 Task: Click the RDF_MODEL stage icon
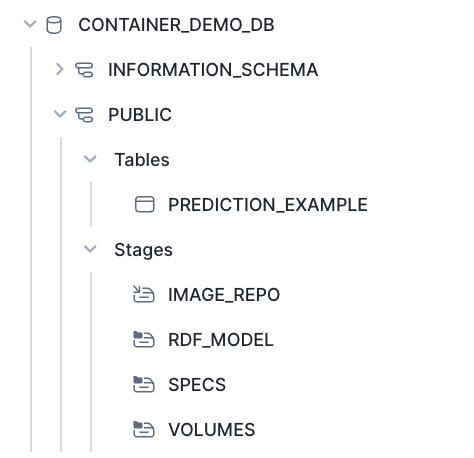(x=144, y=339)
